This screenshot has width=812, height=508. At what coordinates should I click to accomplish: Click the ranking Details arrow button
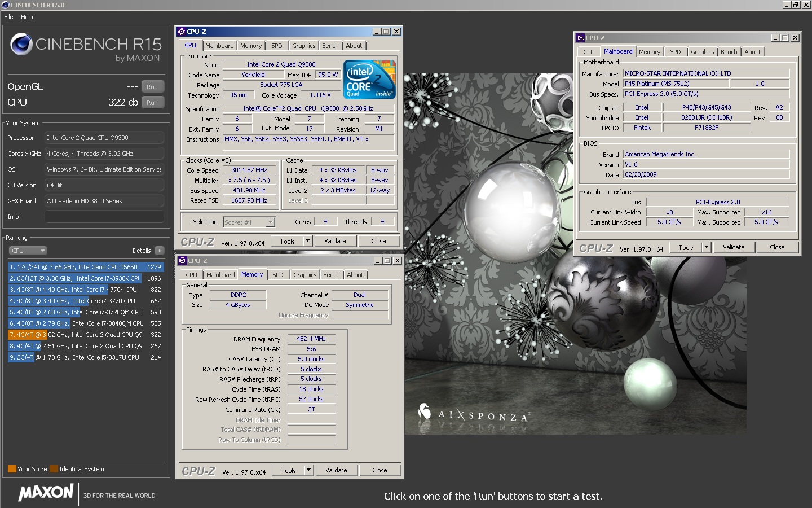(x=160, y=251)
